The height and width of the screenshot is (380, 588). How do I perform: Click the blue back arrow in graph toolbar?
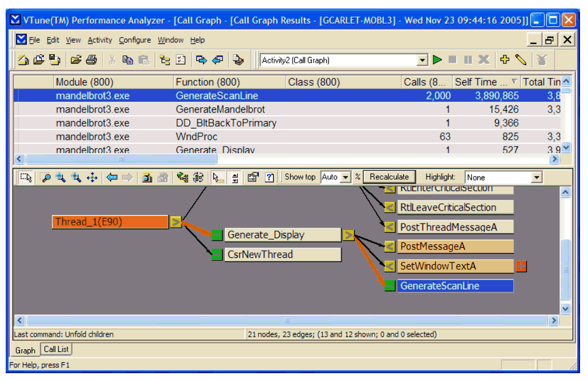click(112, 177)
